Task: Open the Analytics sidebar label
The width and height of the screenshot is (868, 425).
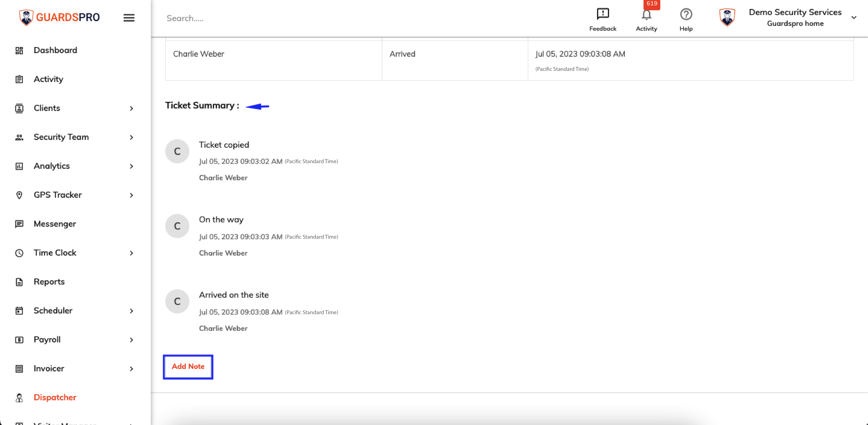Action: (52, 166)
